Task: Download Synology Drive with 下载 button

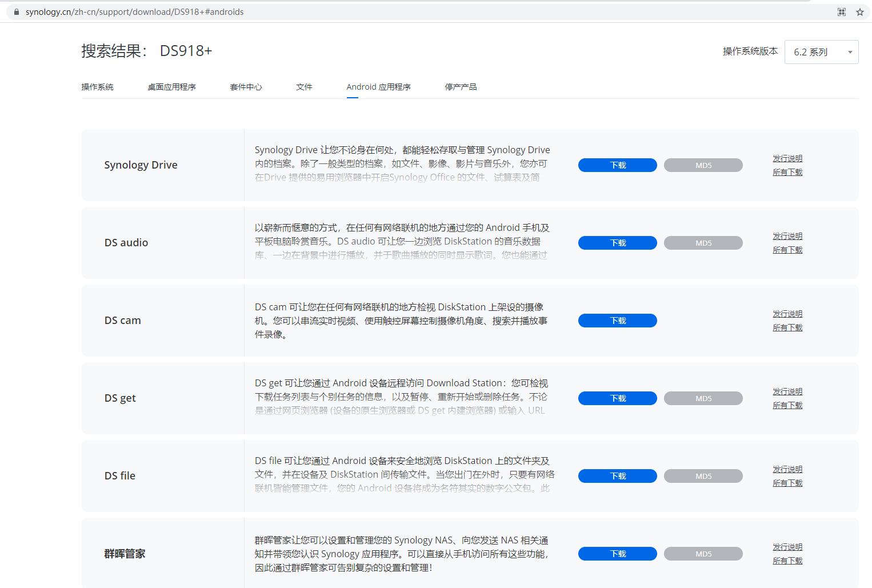Action: click(x=618, y=165)
